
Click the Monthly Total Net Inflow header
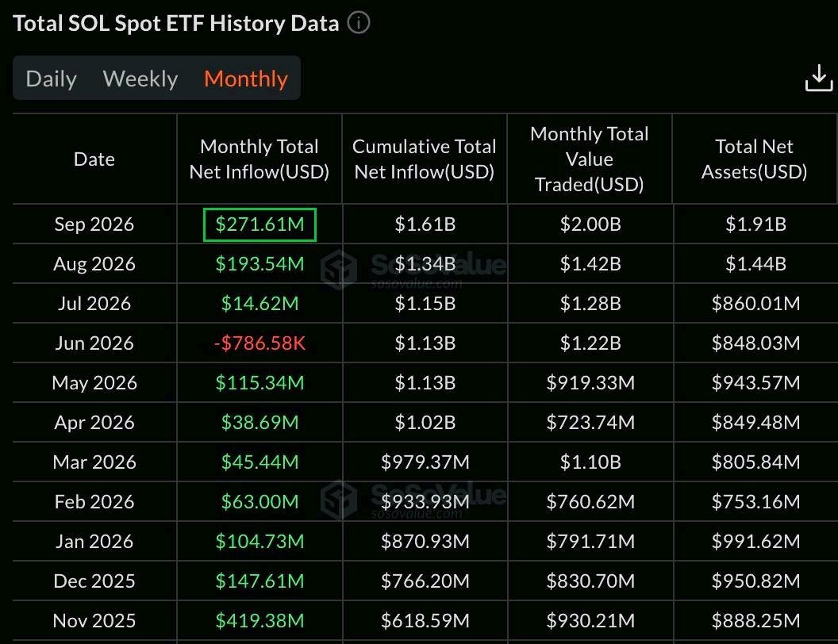pos(259,159)
